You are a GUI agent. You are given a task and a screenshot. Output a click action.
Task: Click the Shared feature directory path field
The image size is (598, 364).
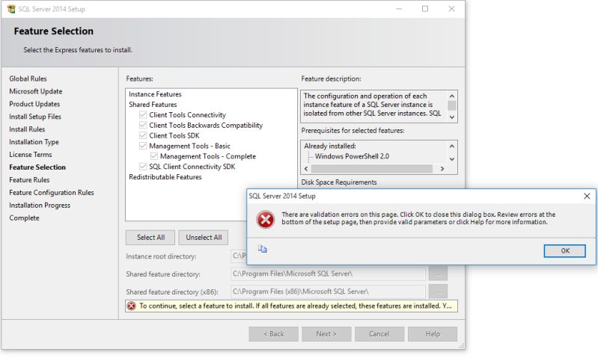[328, 274]
